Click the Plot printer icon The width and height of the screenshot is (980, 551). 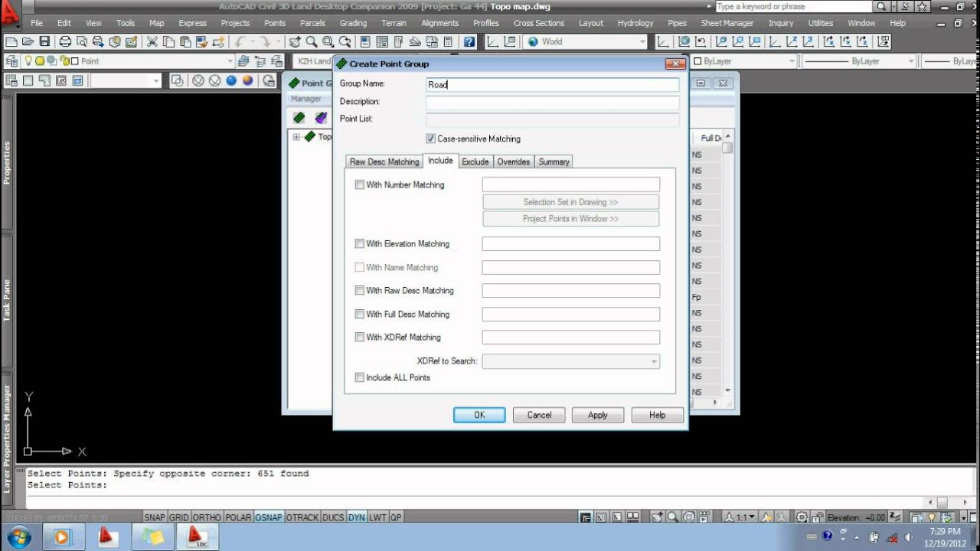65,41
